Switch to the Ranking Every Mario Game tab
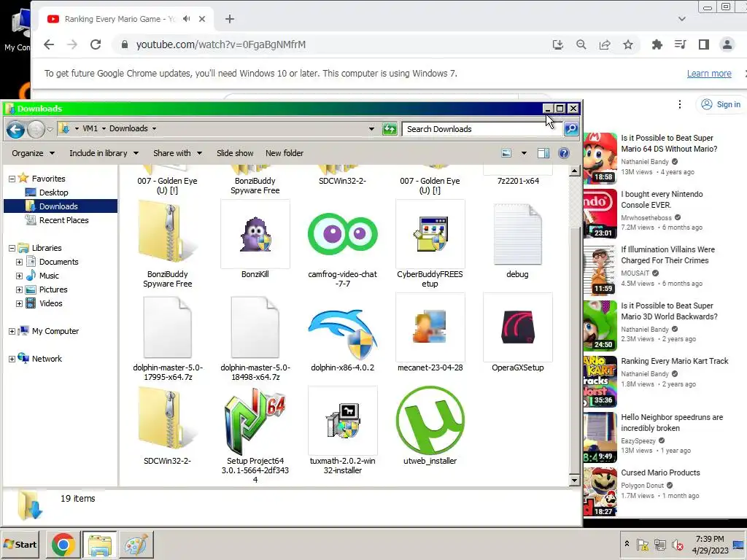 pos(124,19)
